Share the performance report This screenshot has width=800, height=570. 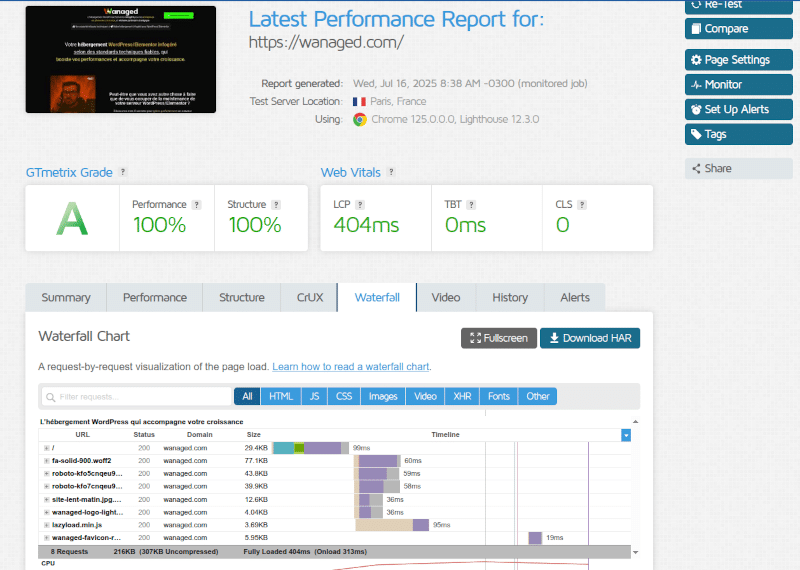pos(738,168)
